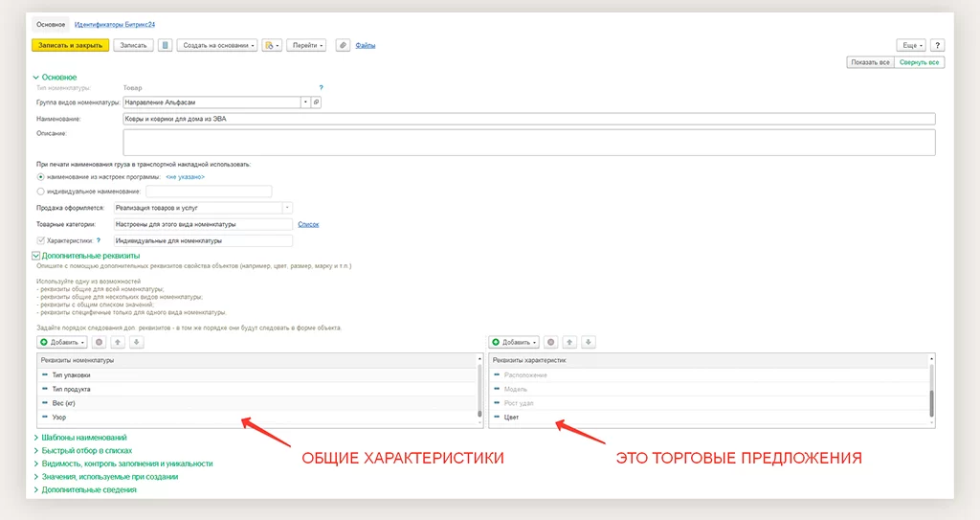
Task: Select radio 'наименование из настроек программы'
Action: [40, 177]
